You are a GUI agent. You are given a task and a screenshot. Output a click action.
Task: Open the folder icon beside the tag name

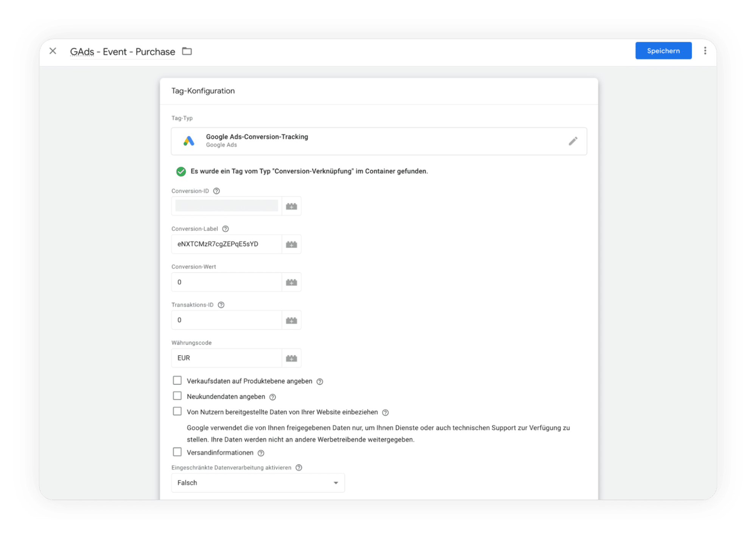click(x=187, y=51)
